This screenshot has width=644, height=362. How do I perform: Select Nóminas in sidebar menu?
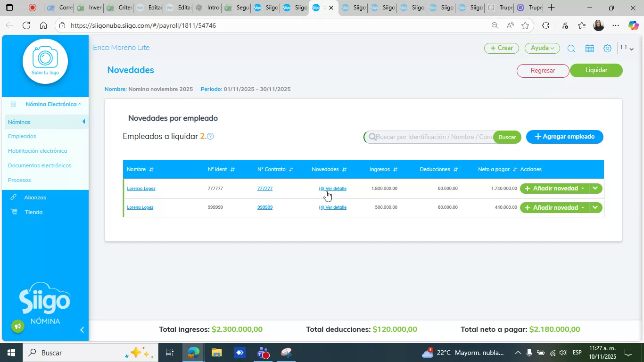pos(19,122)
